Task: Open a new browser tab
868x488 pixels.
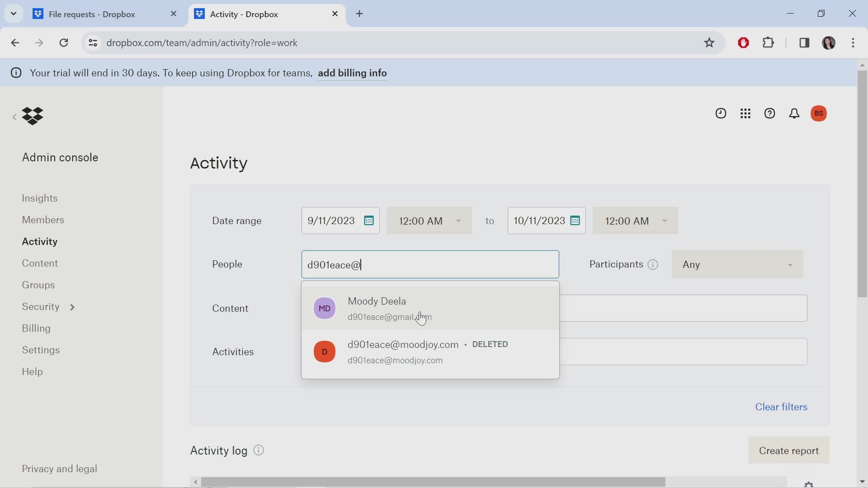Action: 359,14
